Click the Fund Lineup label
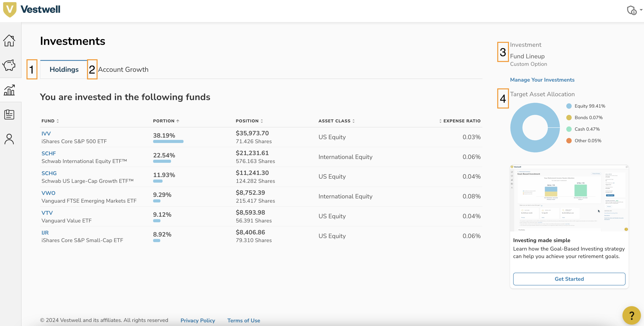Screen dimensions: 644x326 [527, 56]
